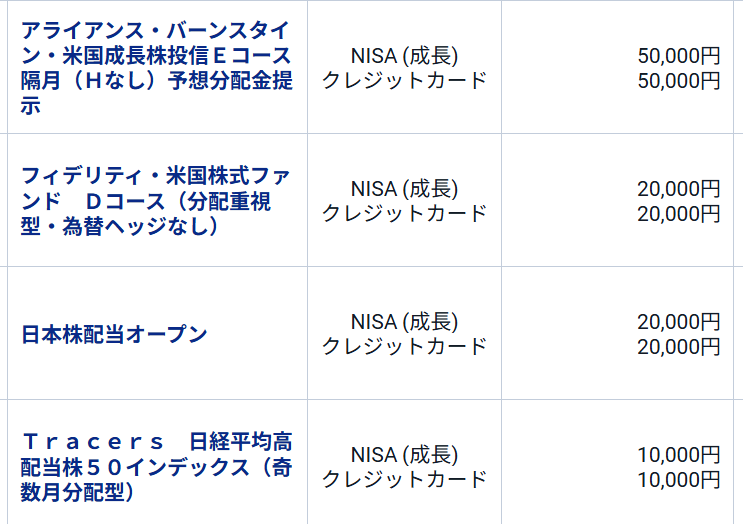743x524 pixels.
Task: Click NISA (成長) in the Tracers row
Action: (x=404, y=455)
